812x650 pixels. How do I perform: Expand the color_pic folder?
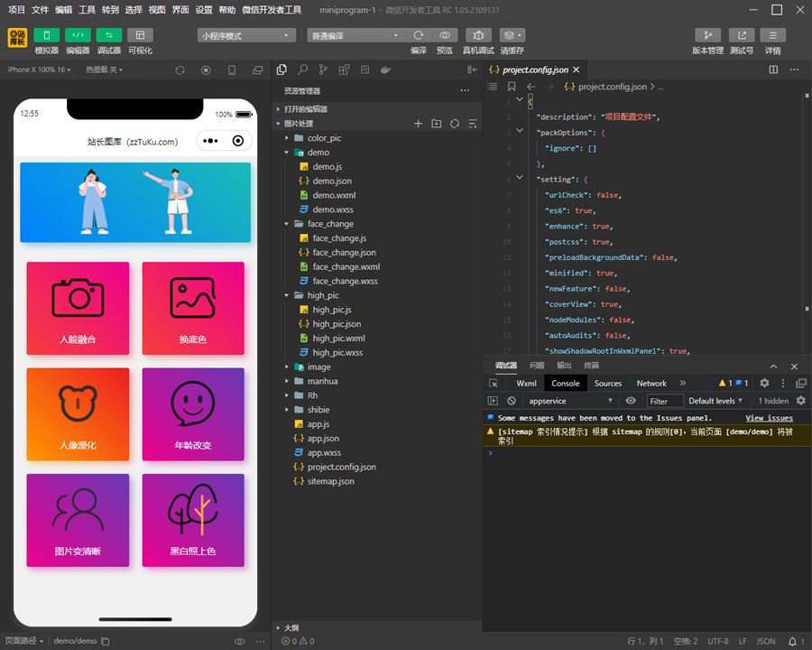pos(324,138)
